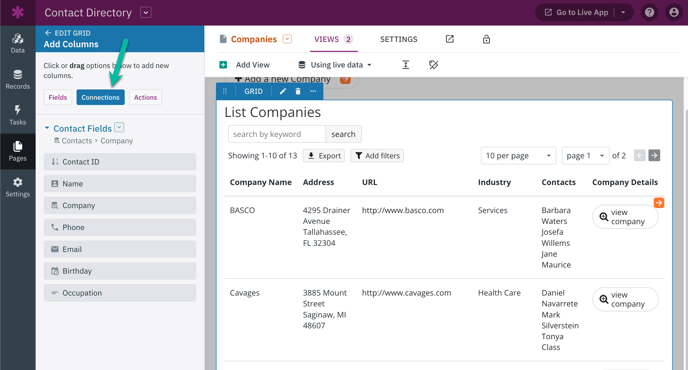Click the pencil edit icon on GRID bar

[x=283, y=91]
